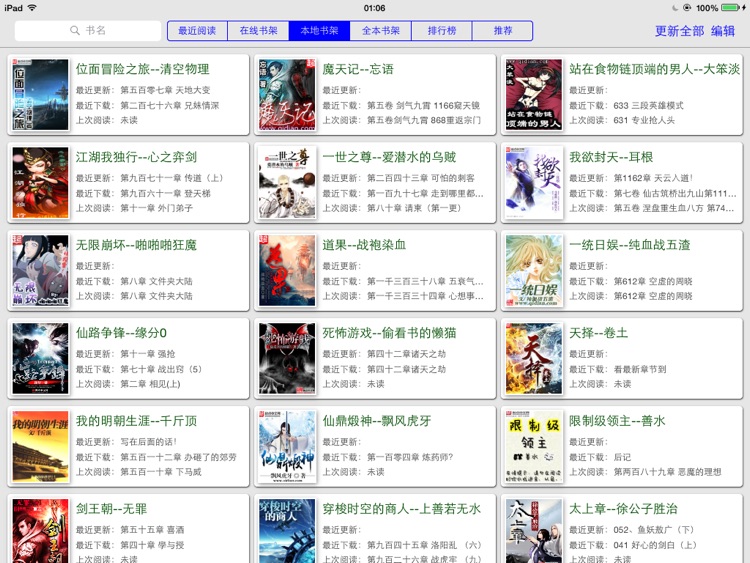This screenshot has height=563, width=750.
Task: Open cover of 死怖游戏
Action: [287, 359]
